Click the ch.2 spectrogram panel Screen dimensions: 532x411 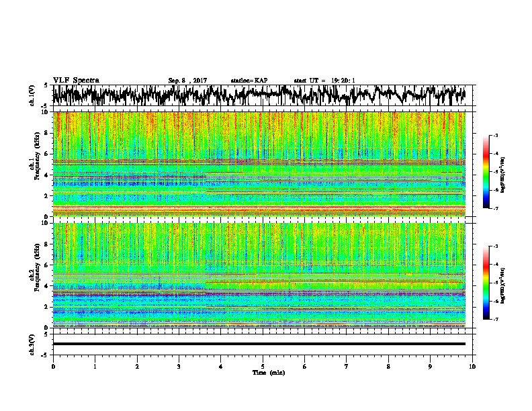point(259,275)
